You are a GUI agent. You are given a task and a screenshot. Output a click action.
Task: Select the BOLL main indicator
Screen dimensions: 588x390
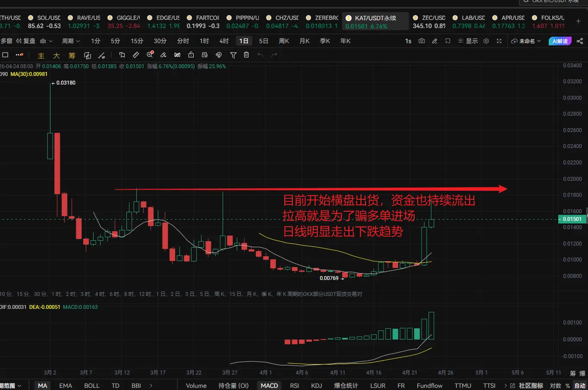pos(91,386)
